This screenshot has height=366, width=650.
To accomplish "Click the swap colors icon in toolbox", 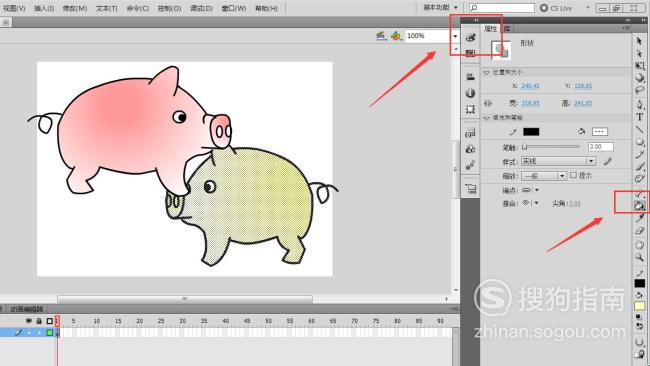I will 640,326.
